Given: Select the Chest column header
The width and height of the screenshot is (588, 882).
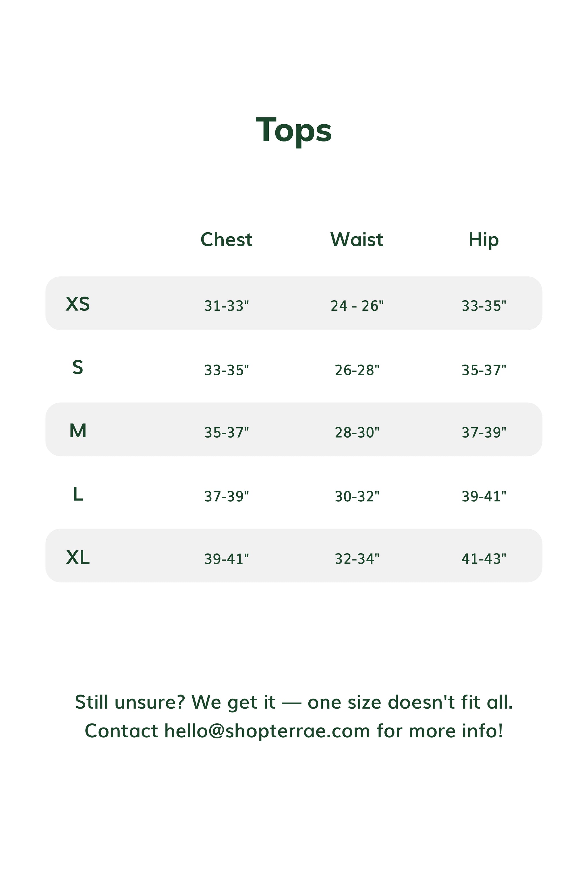Looking at the screenshot, I should tap(226, 240).
